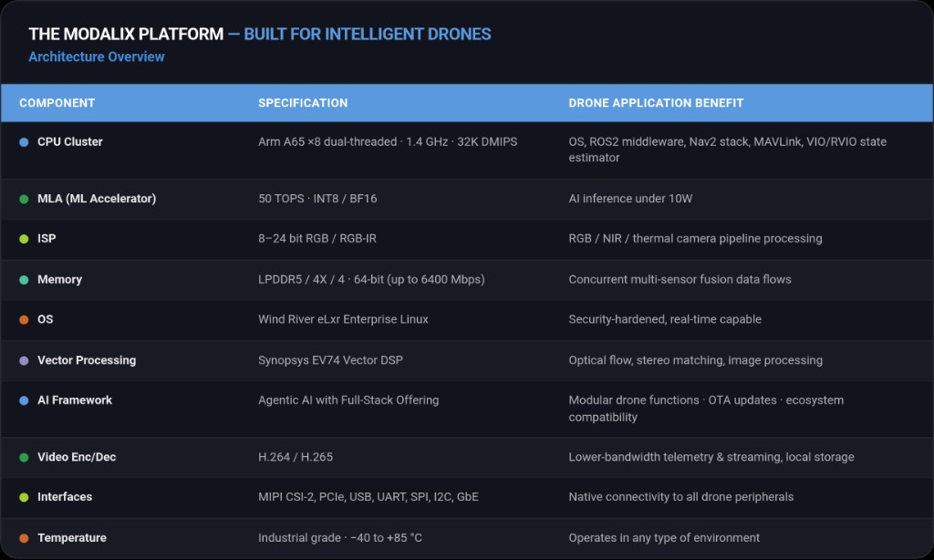Select the H.264 / H.265 specification text
Image resolution: width=934 pixels, height=560 pixels.
pyautogui.click(x=296, y=457)
